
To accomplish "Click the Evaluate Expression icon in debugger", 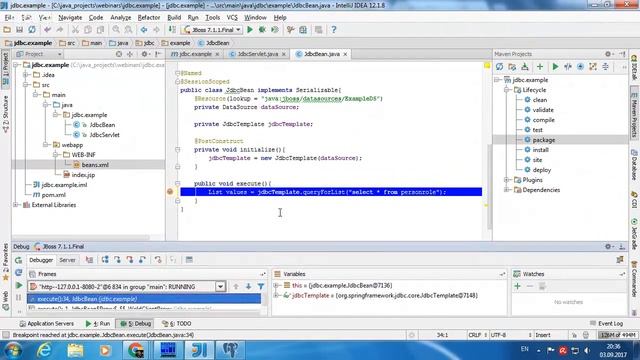I will tap(189, 260).
